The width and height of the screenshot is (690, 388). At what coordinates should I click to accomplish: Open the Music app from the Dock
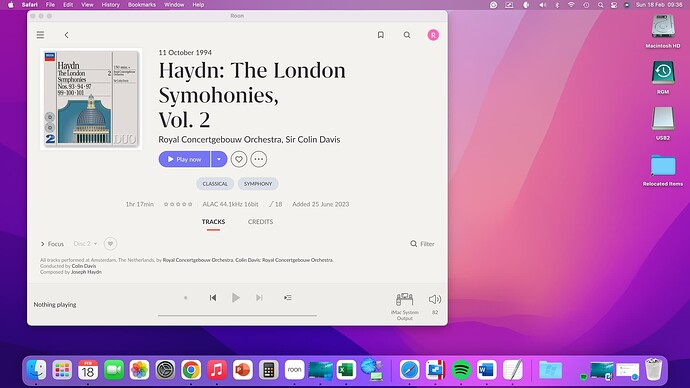point(217,370)
